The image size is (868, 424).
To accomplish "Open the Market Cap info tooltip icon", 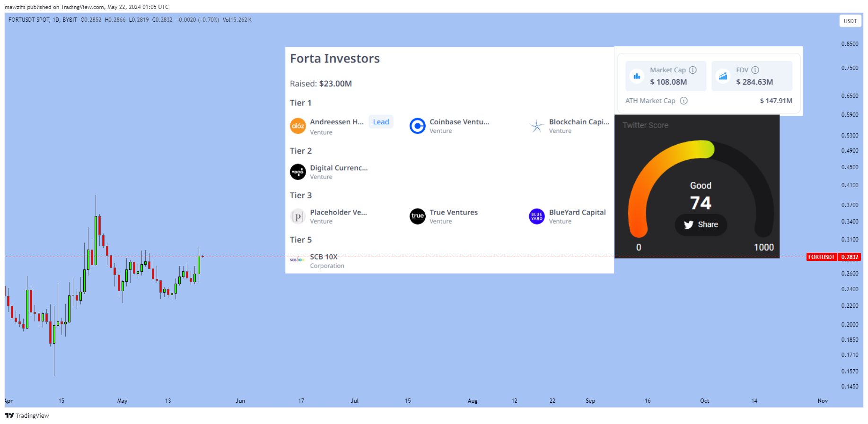I will click(693, 70).
